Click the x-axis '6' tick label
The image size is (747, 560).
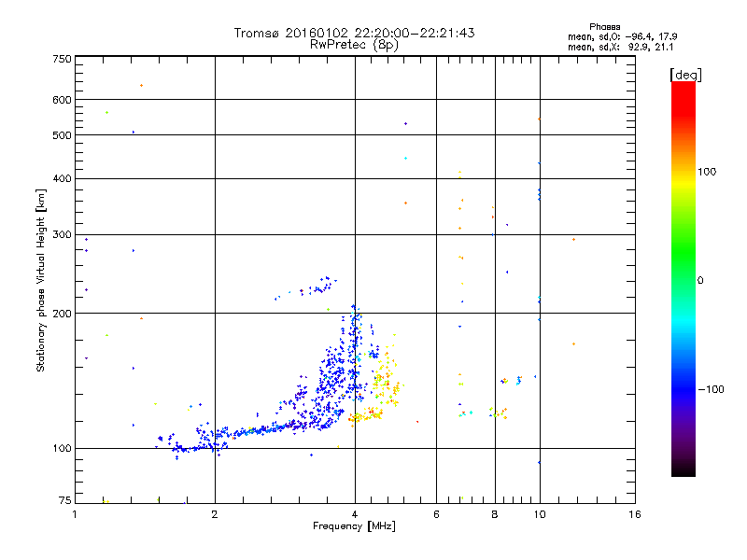[x=436, y=514]
